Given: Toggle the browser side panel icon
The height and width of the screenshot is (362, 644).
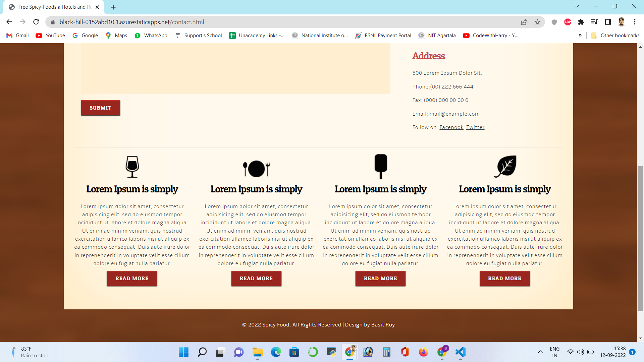Looking at the screenshot, I should click(608, 22).
